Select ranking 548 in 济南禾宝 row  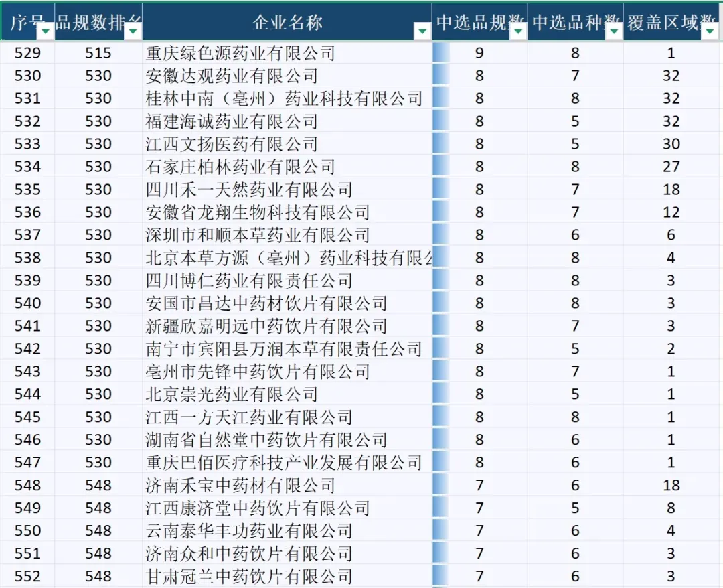point(98,485)
